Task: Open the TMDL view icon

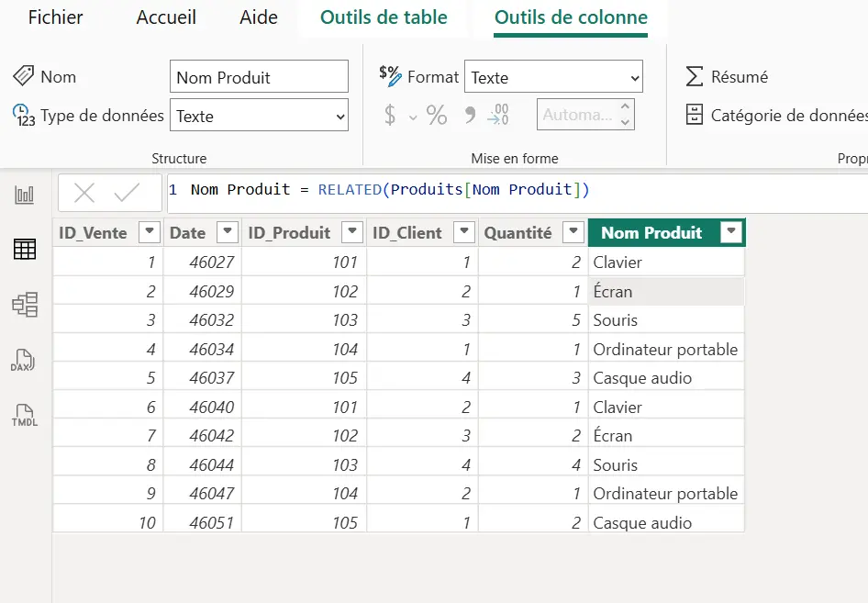Action: tap(25, 415)
